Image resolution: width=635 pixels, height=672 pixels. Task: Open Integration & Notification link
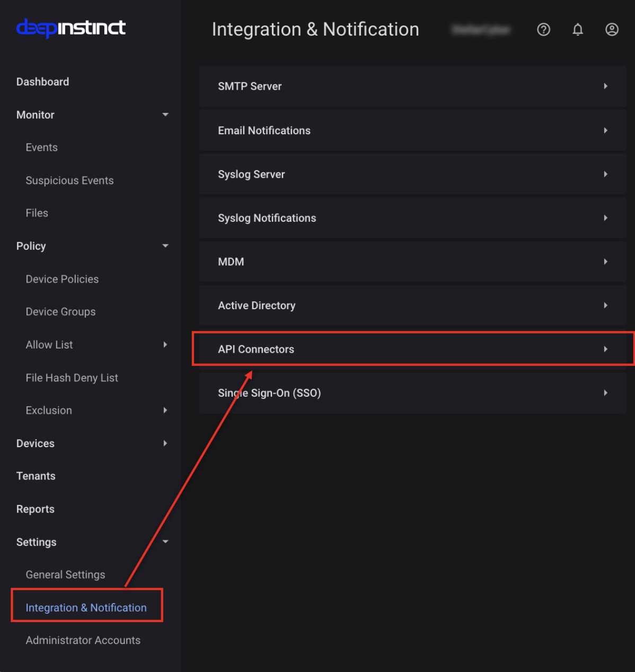(86, 608)
